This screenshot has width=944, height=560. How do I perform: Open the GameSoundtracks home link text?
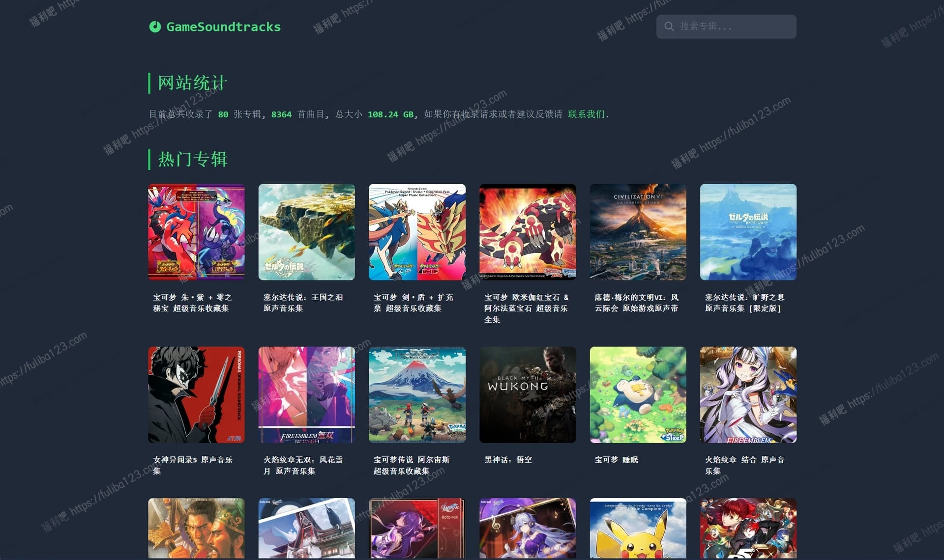[x=223, y=27]
